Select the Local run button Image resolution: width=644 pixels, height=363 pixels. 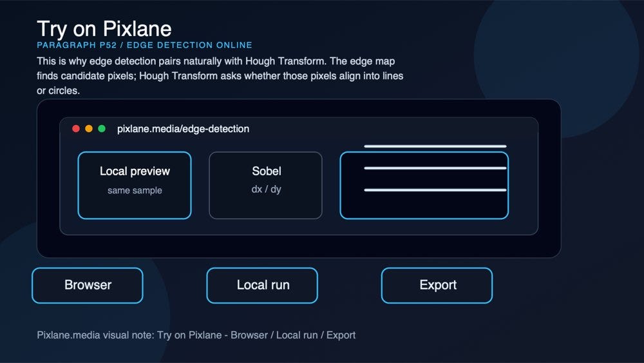click(262, 285)
